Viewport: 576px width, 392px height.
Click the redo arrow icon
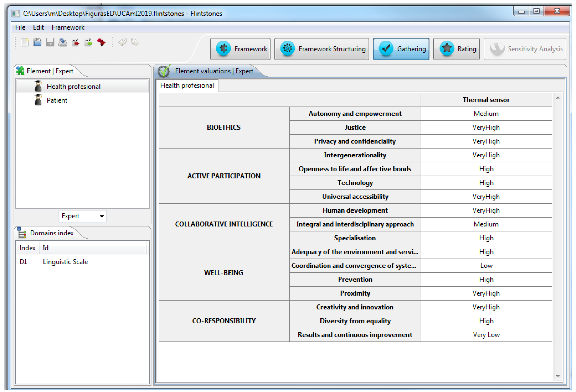[x=135, y=42]
